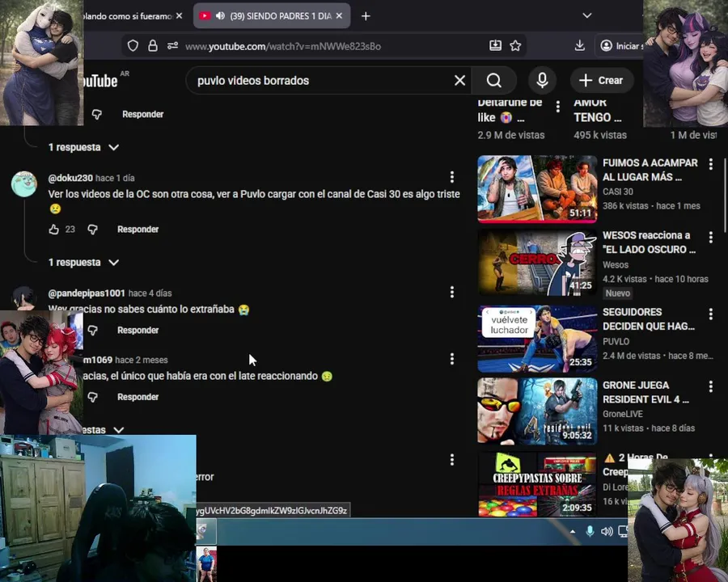Open GRONE JUEGA RESIDENT EVIL 4 thumbnail
728x582 pixels.
537,411
